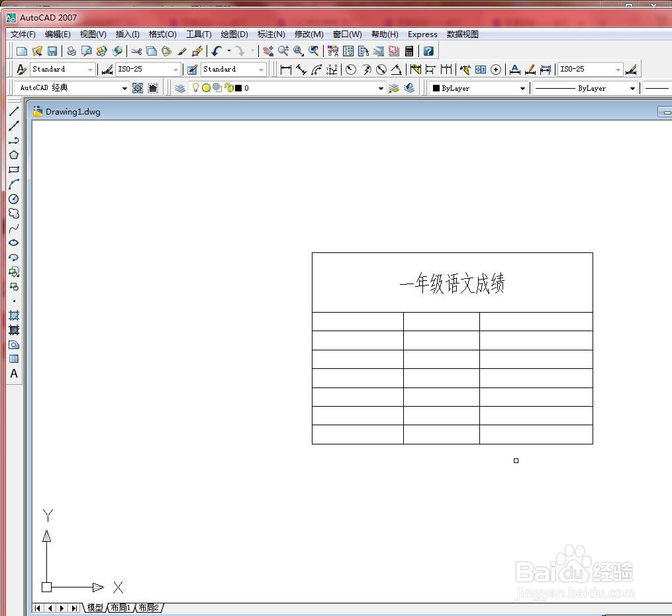Click the Workspace Settings gear icon
Screen dimensions: 672x616
tap(138, 88)
